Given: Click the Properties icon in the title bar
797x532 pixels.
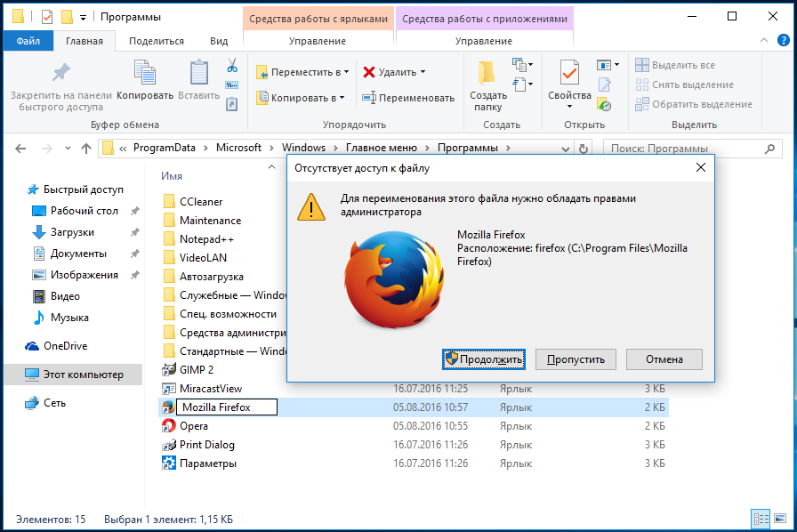Looking at the screenshot, I should 47,17.
